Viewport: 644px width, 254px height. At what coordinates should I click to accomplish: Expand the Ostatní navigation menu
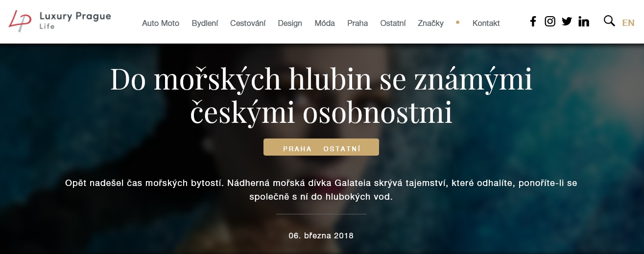point(393,23)
